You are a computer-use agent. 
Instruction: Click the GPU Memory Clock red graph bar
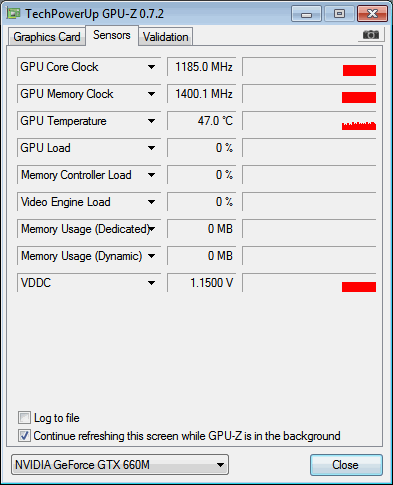[x=359, y=97]
